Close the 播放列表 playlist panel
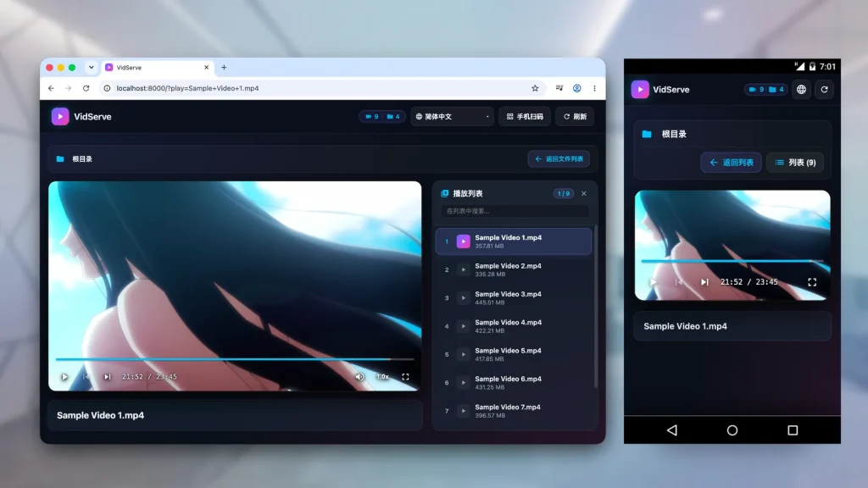Screen dimensions: 868x488 (x=583, y=194)
